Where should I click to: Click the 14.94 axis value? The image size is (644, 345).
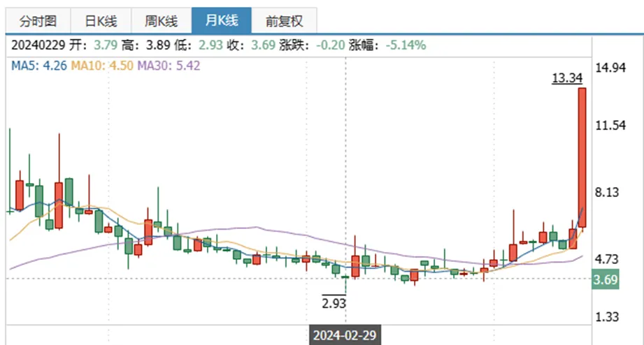610,68
